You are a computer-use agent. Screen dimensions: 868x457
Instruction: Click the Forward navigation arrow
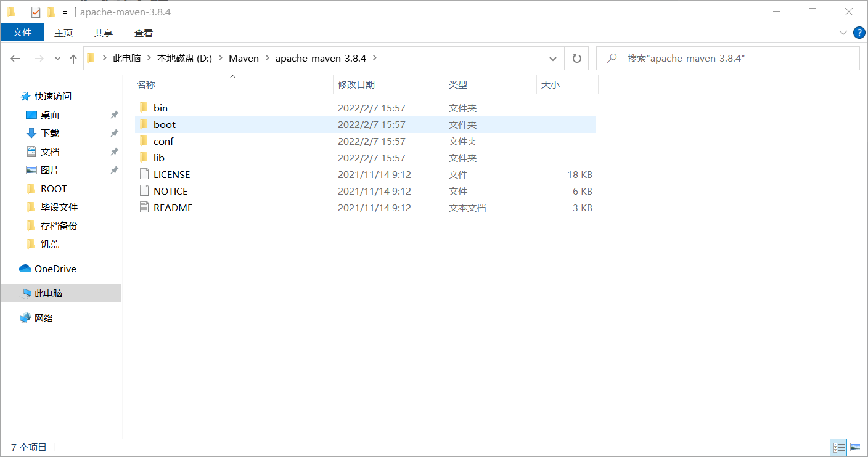[x=38, y=59]
